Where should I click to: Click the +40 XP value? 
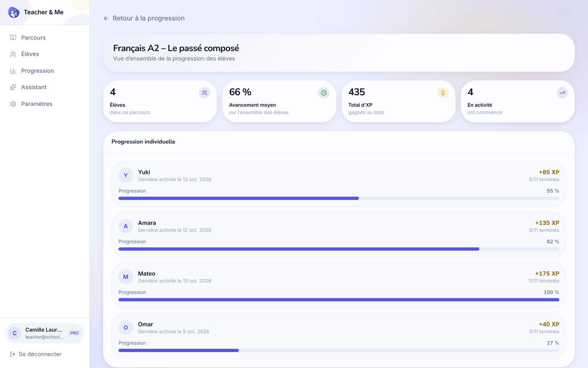(x=549, y=324)
